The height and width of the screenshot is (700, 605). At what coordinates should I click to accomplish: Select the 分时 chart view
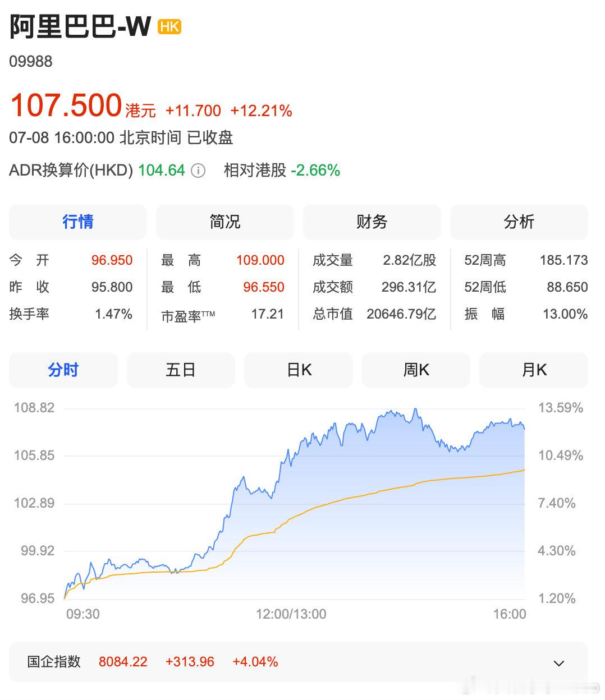63,370
